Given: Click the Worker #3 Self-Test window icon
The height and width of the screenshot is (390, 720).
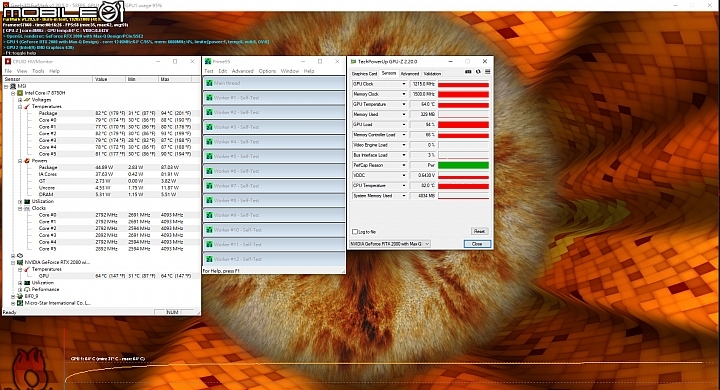Looking at the screenshot, I should (x=209, y=127).
